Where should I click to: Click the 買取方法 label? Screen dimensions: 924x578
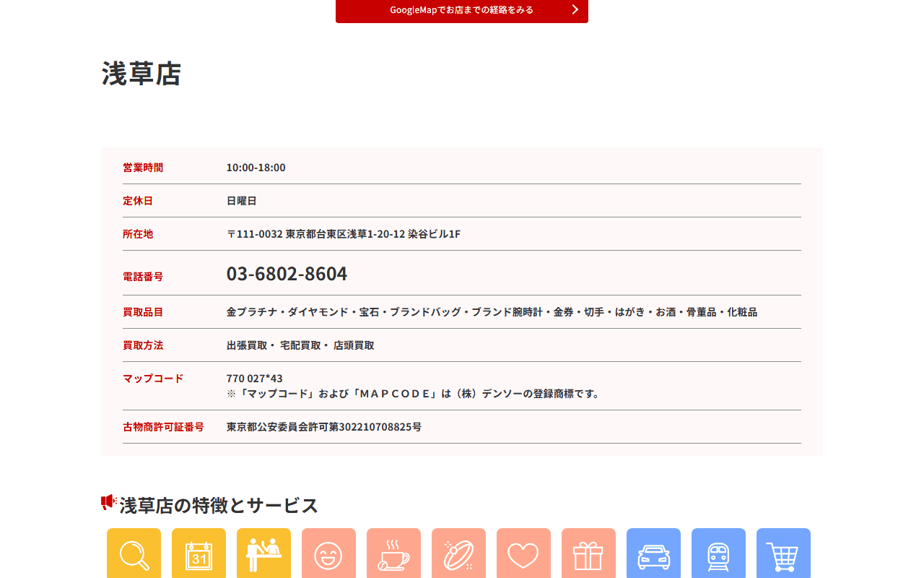click(x=143, y=345)
